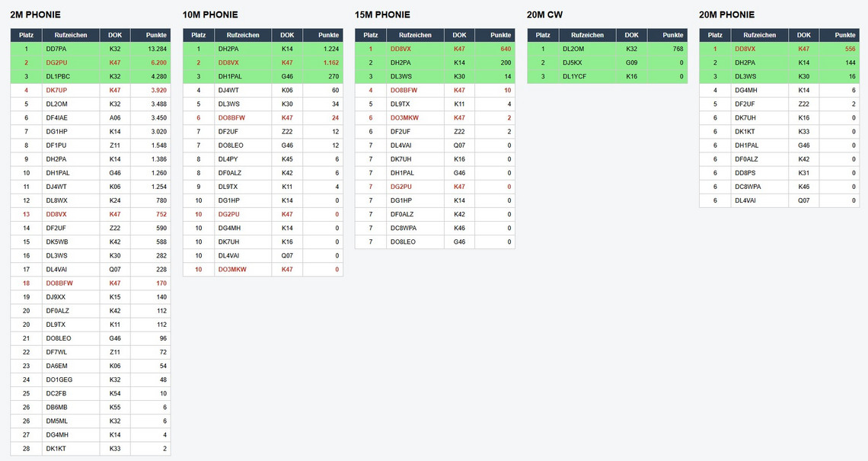The width and height of the screenshot is (868, 461).
Task: Click callsign DL4PY in 10M PHONIE table
Action: [228, 159]
